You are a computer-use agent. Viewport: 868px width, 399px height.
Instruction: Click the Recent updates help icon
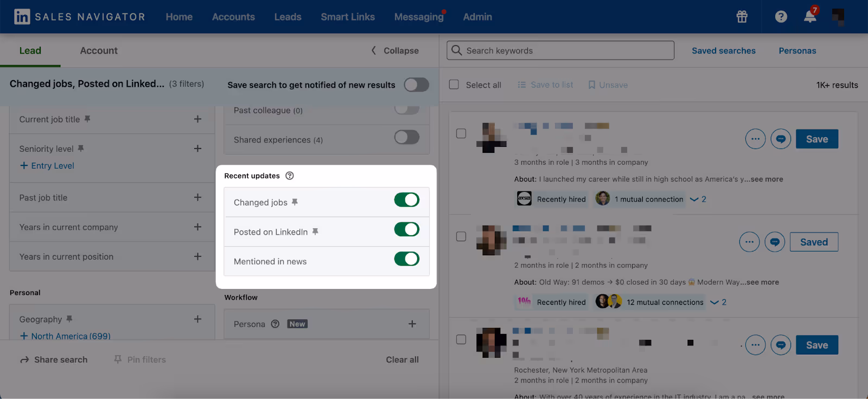290,176
